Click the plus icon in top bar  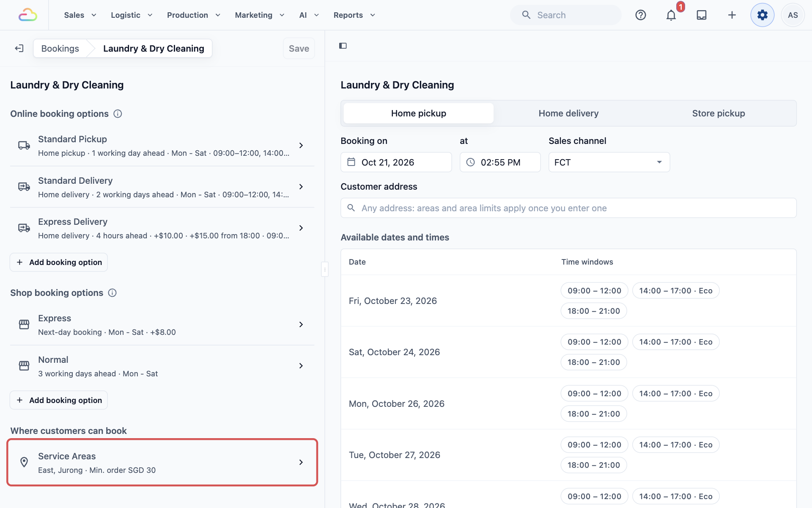coord(732,15)
